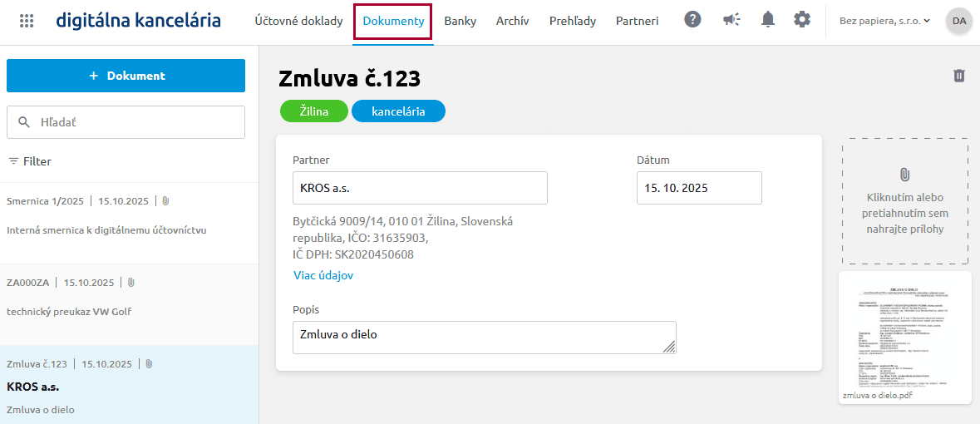Click the help question mark icon

coord(692,20)
